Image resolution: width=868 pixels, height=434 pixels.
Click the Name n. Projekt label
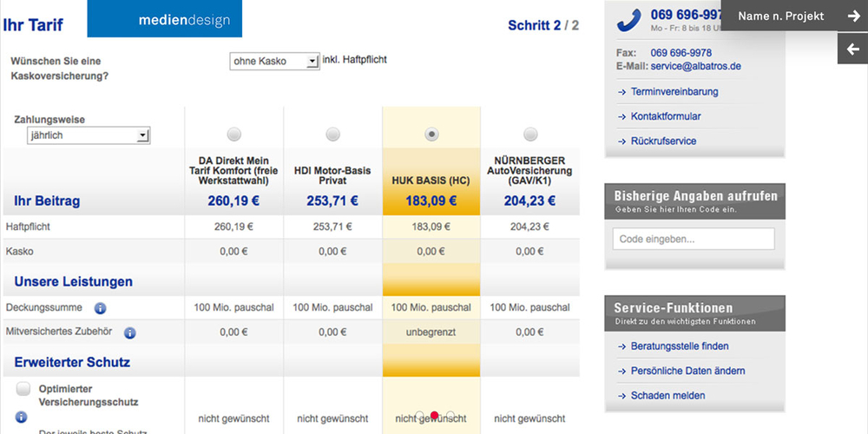click(781, 16)
